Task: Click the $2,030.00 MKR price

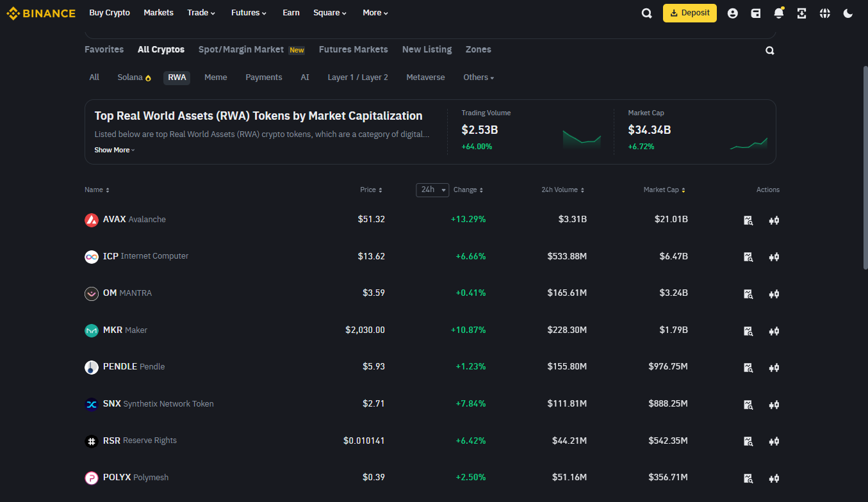Action: (x=365, y=330)
